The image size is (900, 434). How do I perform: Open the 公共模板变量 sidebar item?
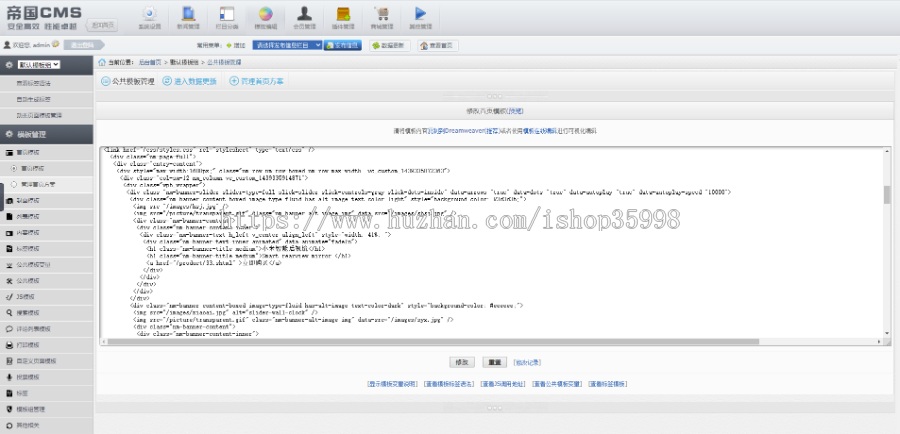(x=46, y=265)
